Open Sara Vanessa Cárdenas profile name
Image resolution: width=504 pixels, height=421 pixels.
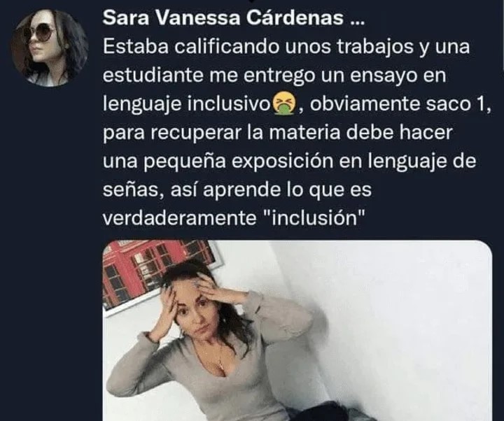point(223,17)
